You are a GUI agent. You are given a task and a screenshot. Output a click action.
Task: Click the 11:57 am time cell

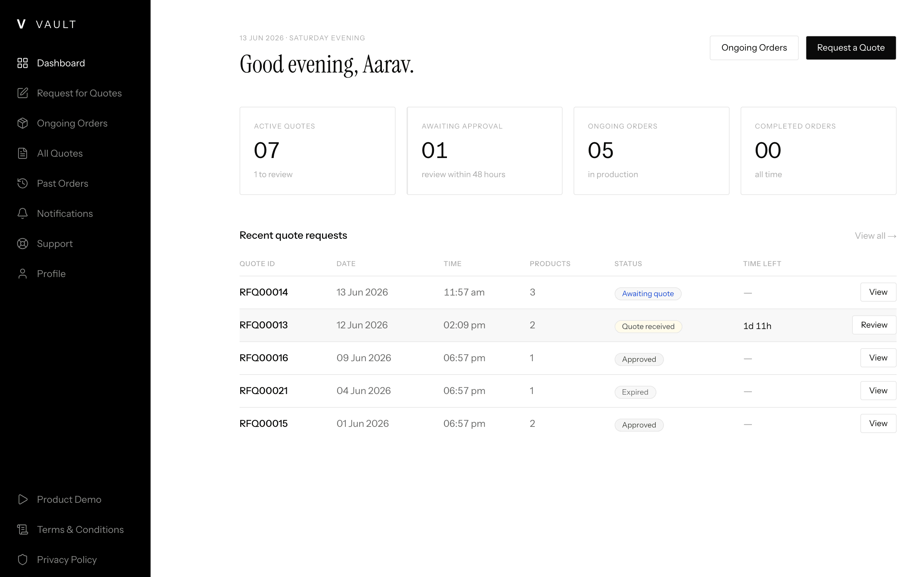click(464, 292)
